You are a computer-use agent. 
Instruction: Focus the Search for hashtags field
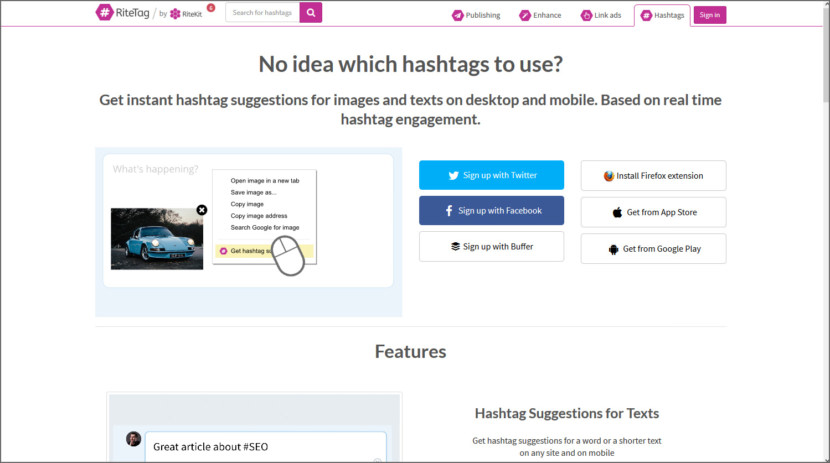pyautogui.click(x=263, y=13)
